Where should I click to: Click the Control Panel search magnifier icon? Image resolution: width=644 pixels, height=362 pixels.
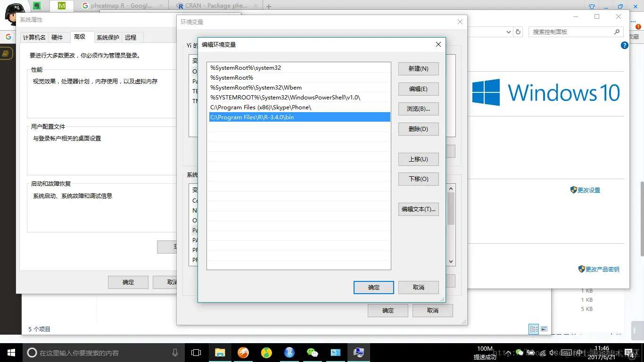[617, 32]
